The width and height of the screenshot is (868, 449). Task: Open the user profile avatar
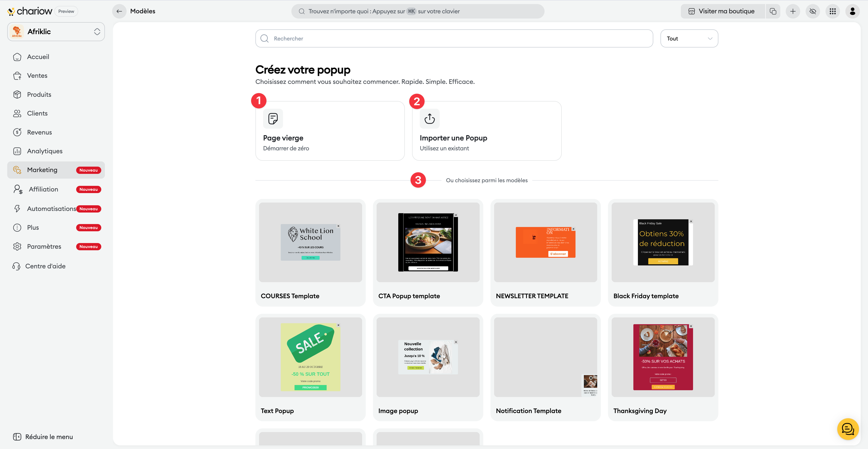pyautogui.click(x=852, y=11)
